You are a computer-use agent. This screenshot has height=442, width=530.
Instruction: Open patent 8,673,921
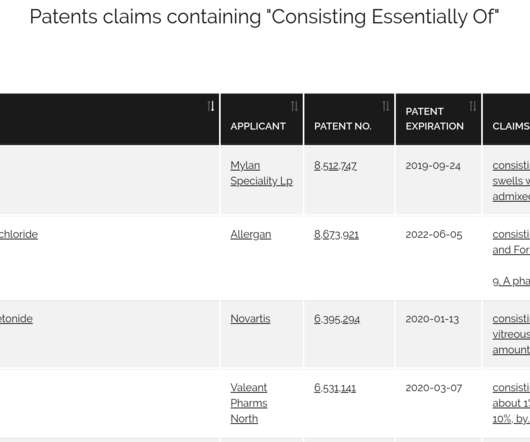(336, 235)
